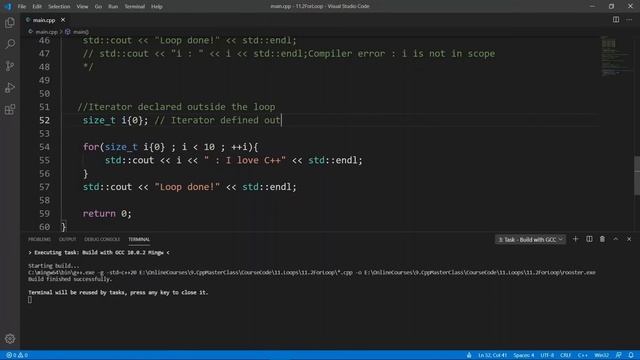Image resolution: width=640 pixels, height=360 pixels.
Task: Click main() symbol in the breadcrumb
Action: [x=80, y=32]
